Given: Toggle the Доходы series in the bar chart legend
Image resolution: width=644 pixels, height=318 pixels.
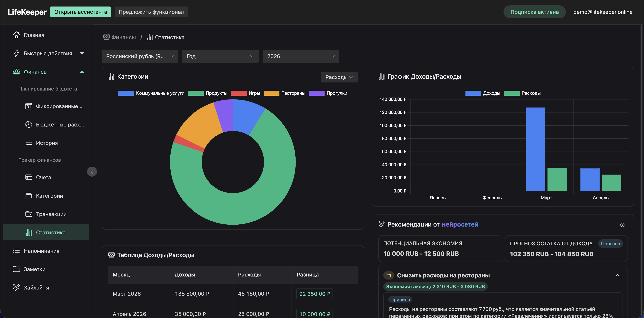Looking at the screenshot, I should (491, 93).
